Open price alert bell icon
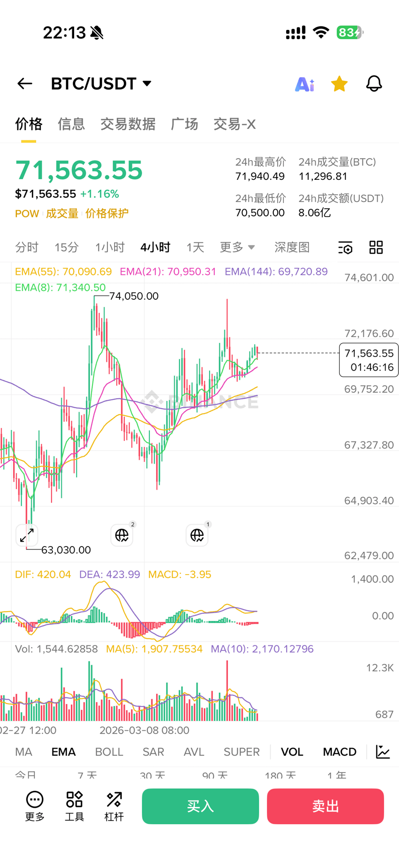The width and height of the screenshot is (399, 868). click(374, 83)
